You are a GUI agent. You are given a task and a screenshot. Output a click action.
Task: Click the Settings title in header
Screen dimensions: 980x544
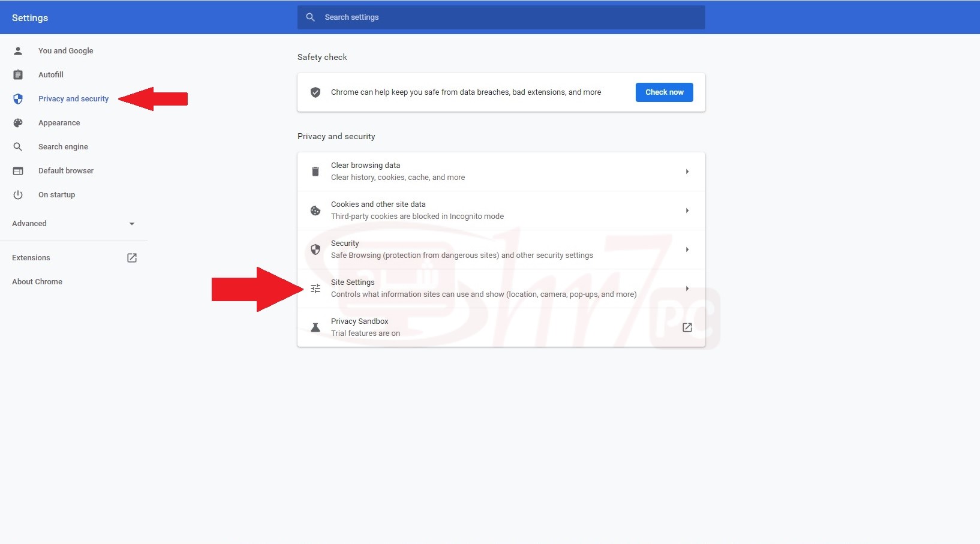point(30,18)
